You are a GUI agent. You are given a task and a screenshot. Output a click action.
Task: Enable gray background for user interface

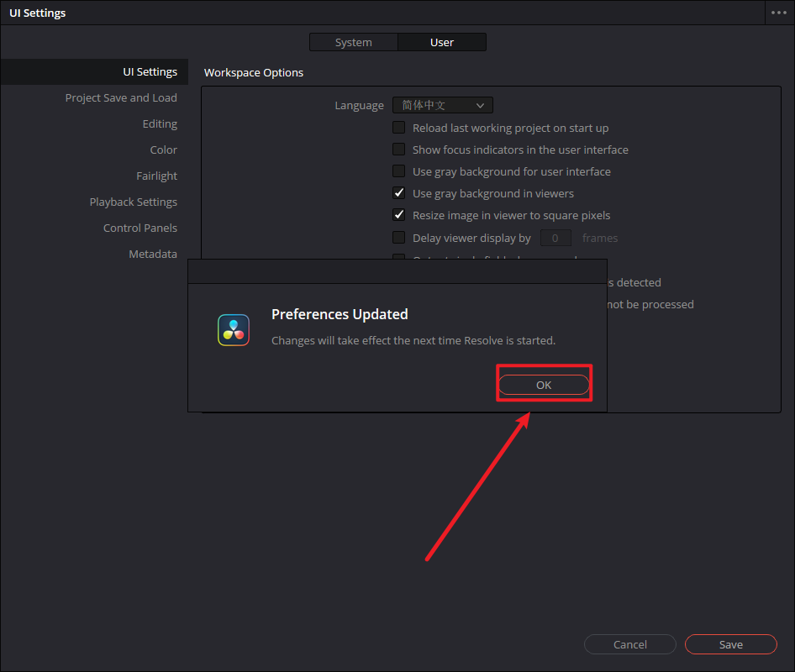click(x=399, y=171)
